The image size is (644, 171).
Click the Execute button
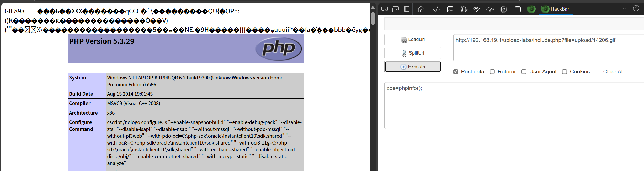413,67
